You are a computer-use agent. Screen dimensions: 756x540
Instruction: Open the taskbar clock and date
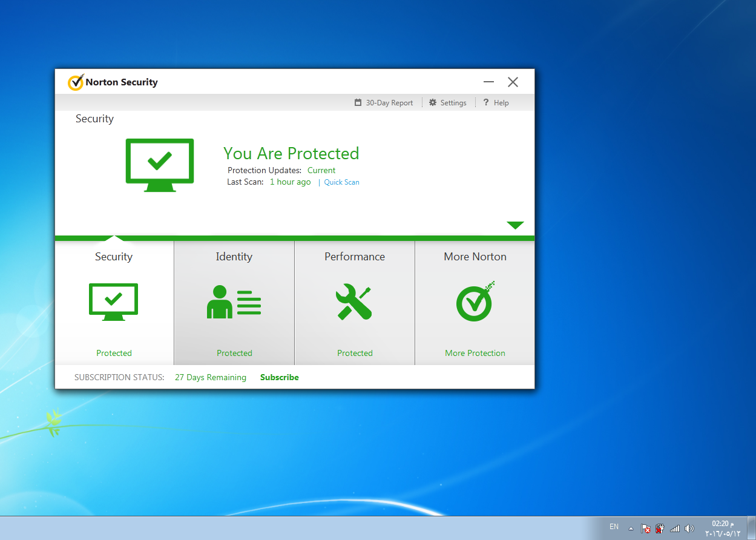point(723,528)
